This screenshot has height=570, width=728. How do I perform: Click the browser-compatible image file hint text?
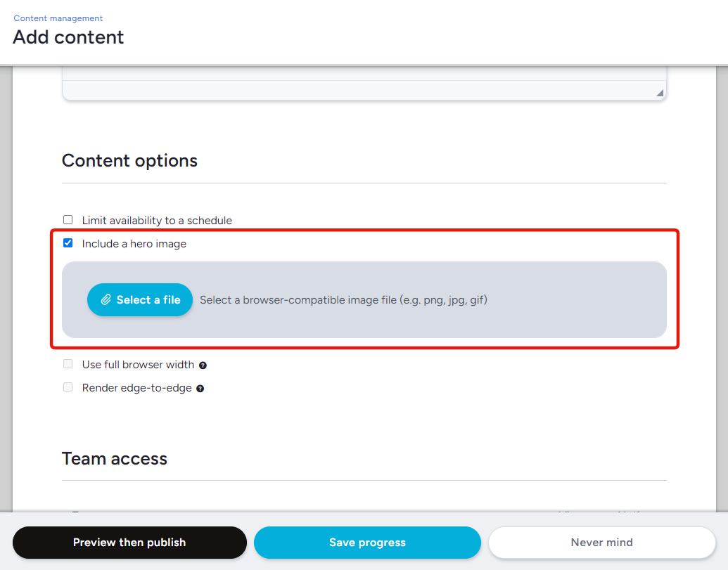[x=343, y=300]
